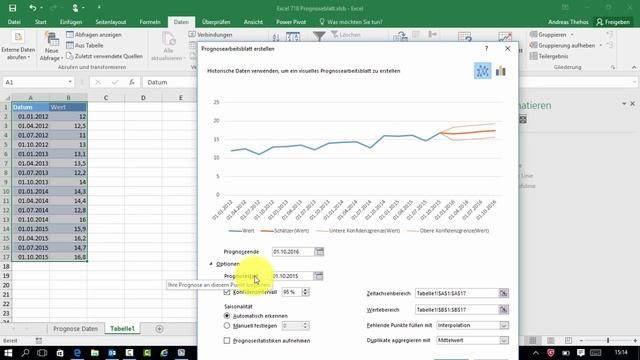Click the Wertebereich input field
The width and height of the screenshot is (640, 360).
(x=457, y=310)
